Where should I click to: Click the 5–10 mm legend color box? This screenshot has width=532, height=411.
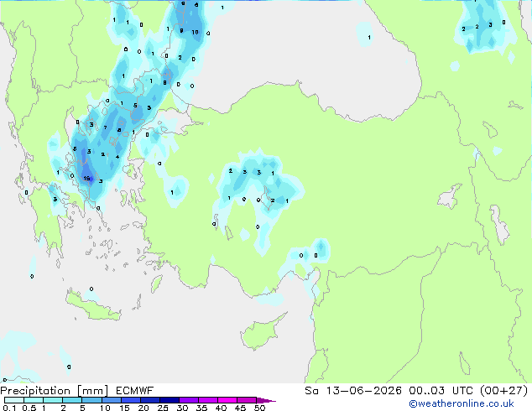coord(91,400)
